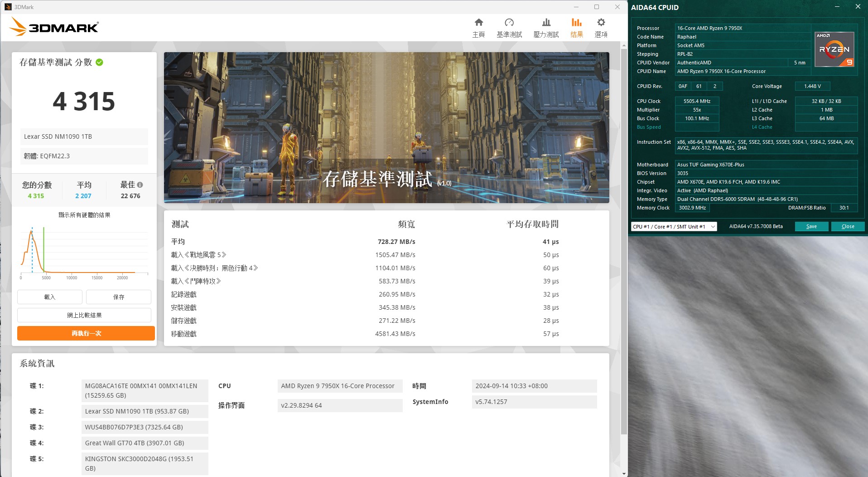Click your score value 4 315 in green
This screenshot has width=868, height=477.
click(x=36, y=196)
